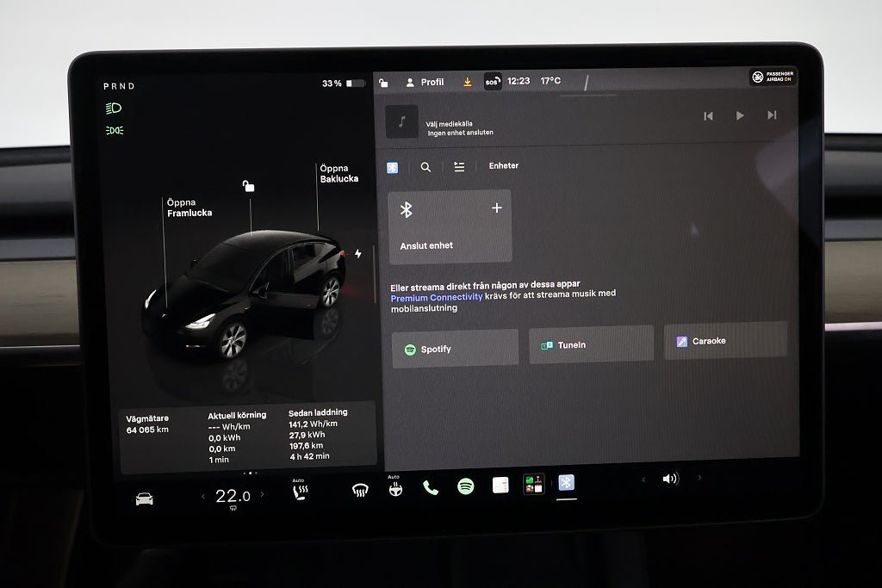Increase cabin temperature with right arrow
This screenshot has height=588, width=882.
(262, 495)
